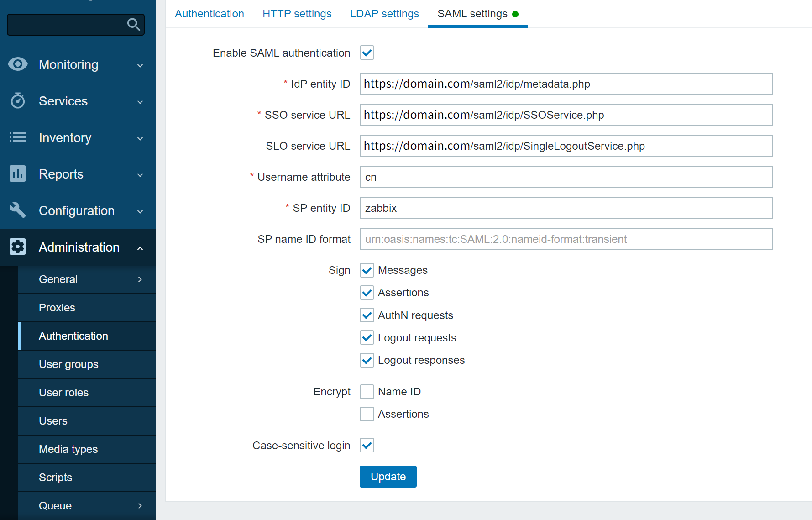Enable Encrypt Name ID checkbox

click(x=367, y=392)
